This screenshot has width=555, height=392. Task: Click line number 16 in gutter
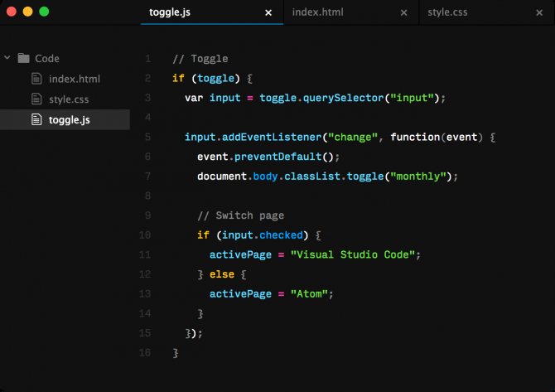pyautogui.click(x=145, y=353)
